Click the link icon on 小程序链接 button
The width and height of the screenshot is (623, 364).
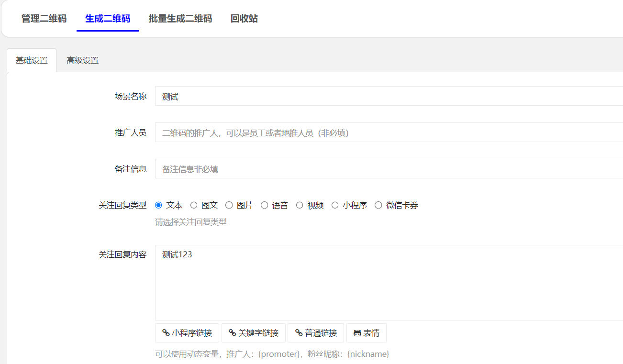166,332
